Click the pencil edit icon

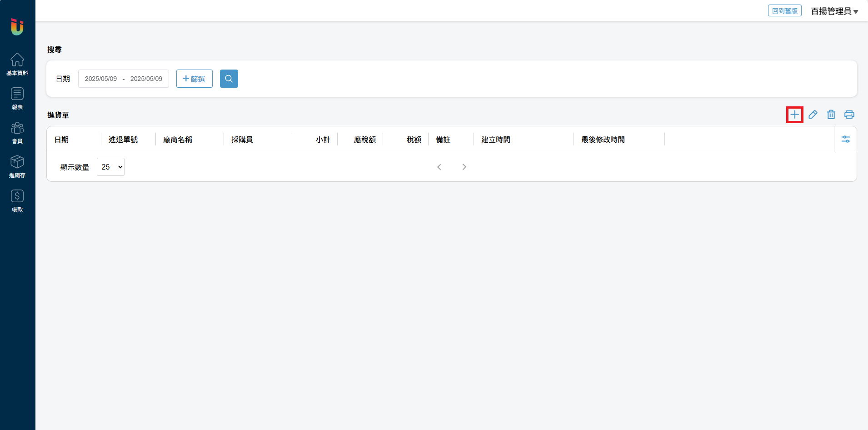coord(813,115)
